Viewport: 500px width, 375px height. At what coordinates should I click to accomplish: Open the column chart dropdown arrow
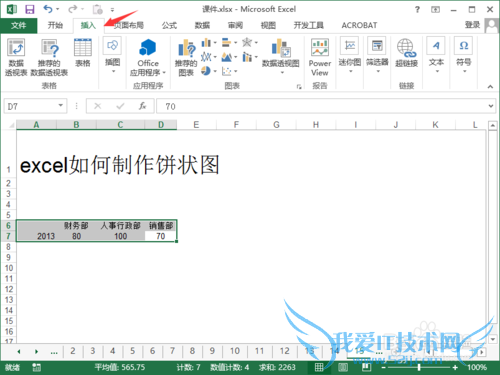[215, 43]
